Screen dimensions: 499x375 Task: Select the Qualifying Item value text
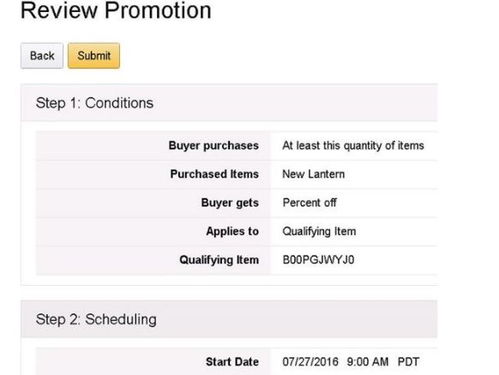tap(319, 231)
